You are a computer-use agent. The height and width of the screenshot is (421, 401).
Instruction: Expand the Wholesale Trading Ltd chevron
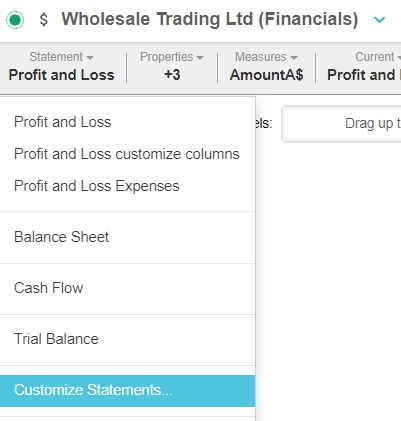click(379, 20)
